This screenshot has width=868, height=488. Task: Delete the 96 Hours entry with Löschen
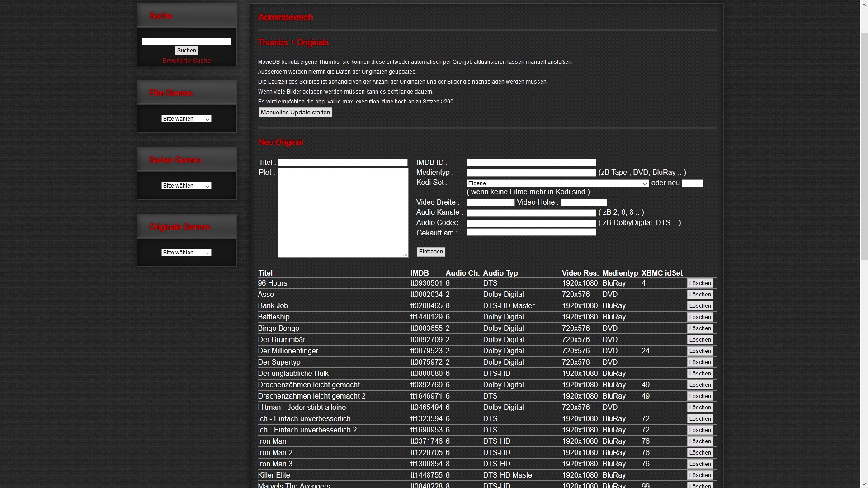tap(700, 283)
